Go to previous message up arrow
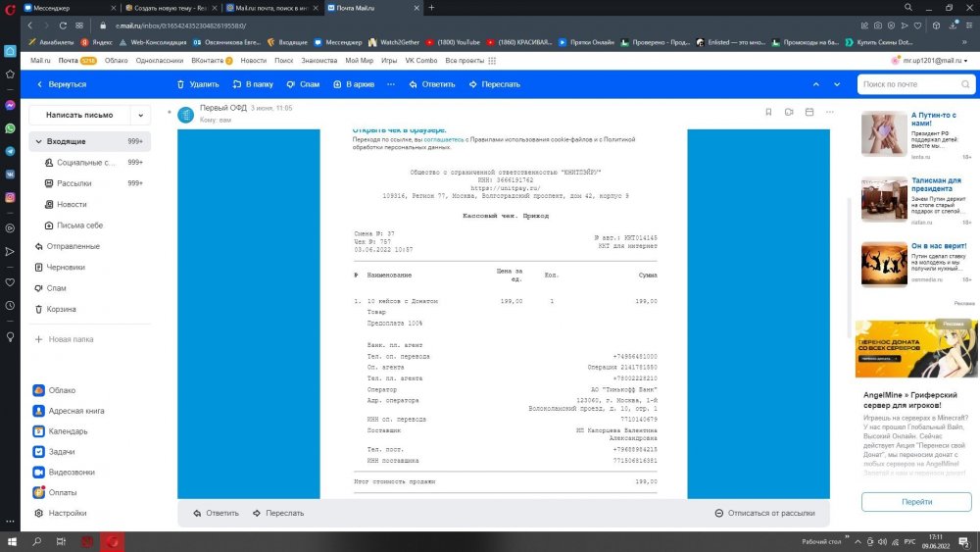The width and height of the screenshot is (980, 552). click(815, 84)
